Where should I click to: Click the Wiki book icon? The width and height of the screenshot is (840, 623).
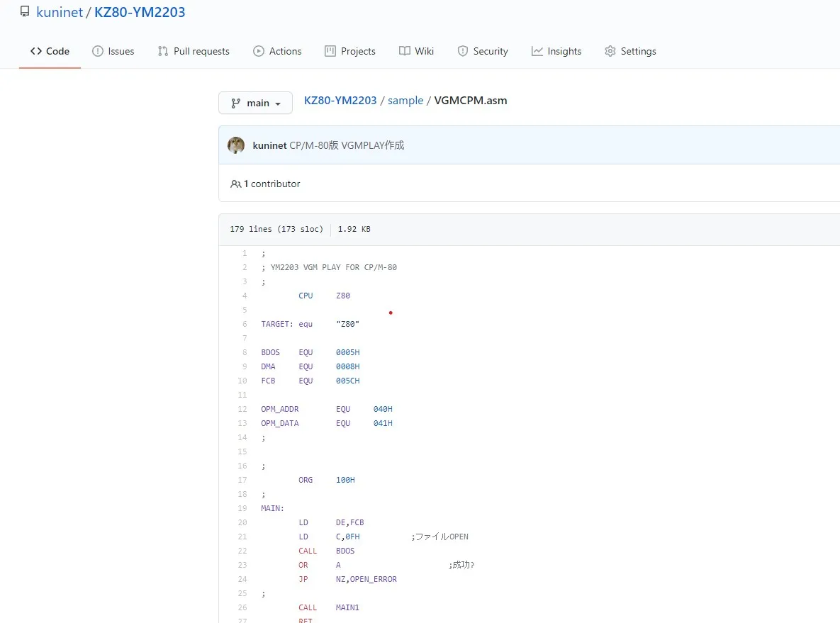(x=405, y=51)
